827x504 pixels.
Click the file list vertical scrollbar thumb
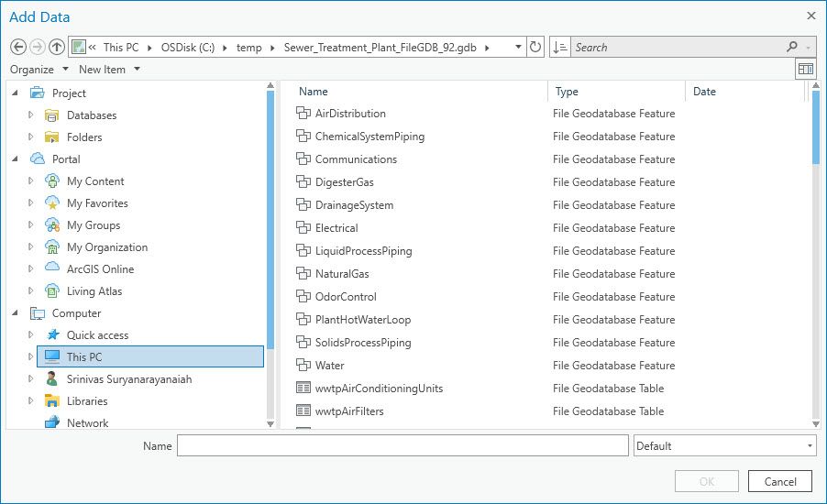(816, 127)
